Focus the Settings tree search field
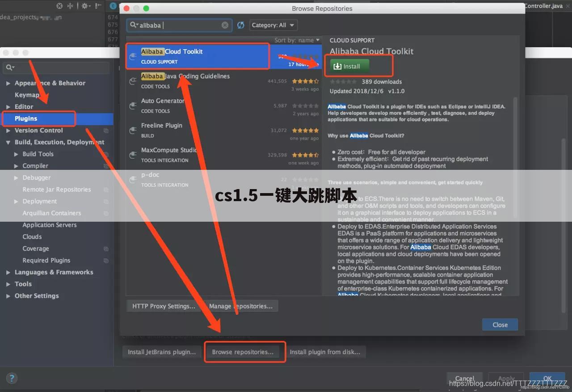This screenshot has width=572, height=392. [x=57, y=67]
